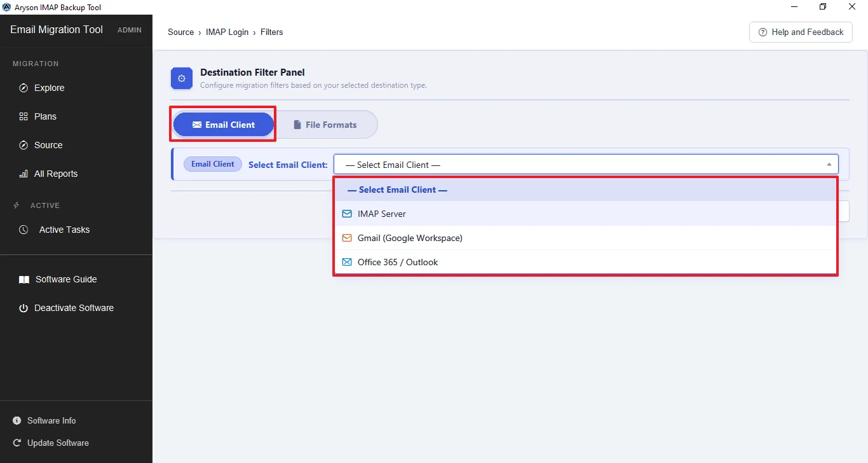The height and width of the screenshot is (463, 868).
Task: Pick Office 365 / Outlook option
Action: [x=585, y=262]
